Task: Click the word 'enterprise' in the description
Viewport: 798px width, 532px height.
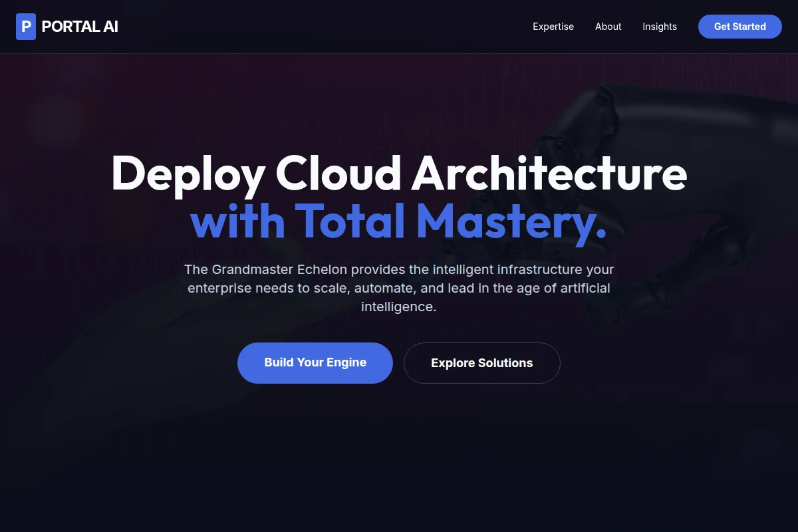Action: pos(219,289)
